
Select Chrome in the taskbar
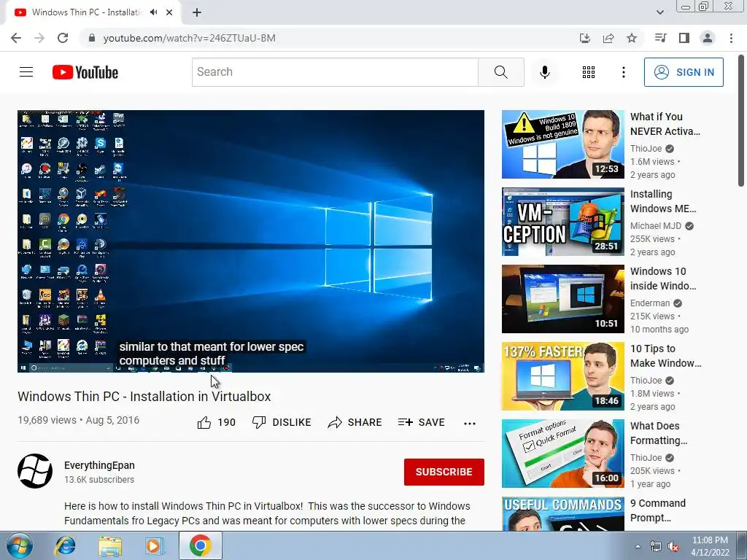200,545
